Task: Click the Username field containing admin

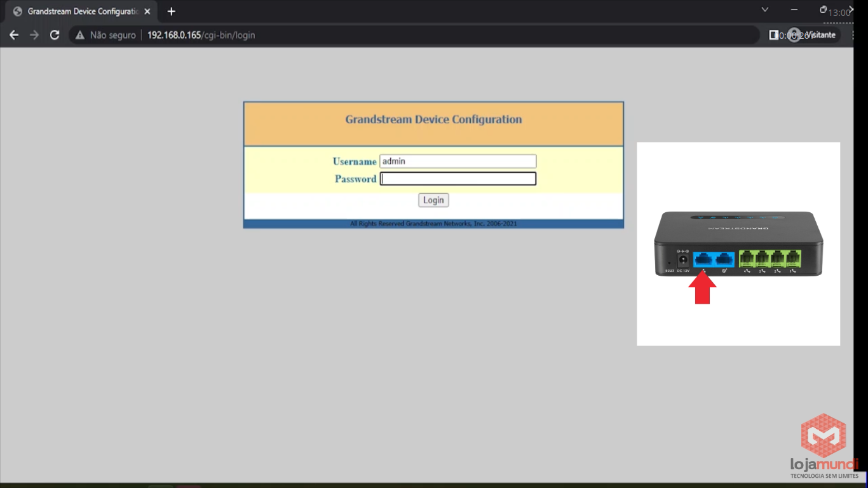Action: pos(458,161)
